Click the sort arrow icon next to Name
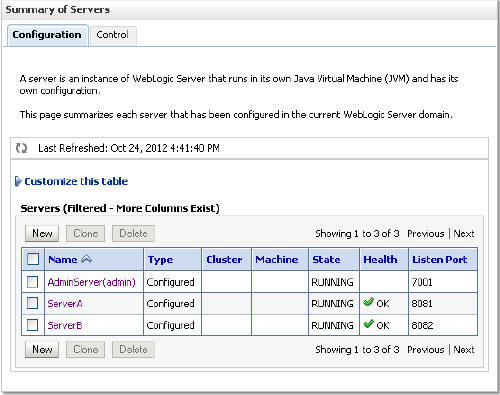500x395 pixels. click(86, 259)
